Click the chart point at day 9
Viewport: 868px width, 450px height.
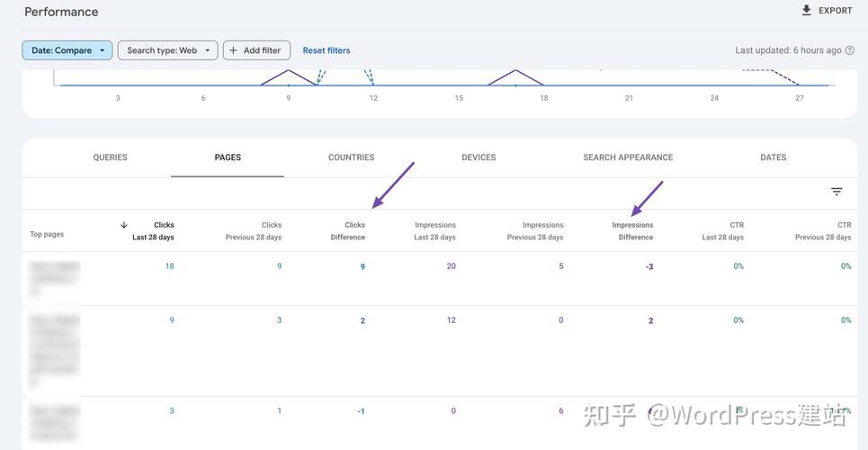[x=289, y=70]
